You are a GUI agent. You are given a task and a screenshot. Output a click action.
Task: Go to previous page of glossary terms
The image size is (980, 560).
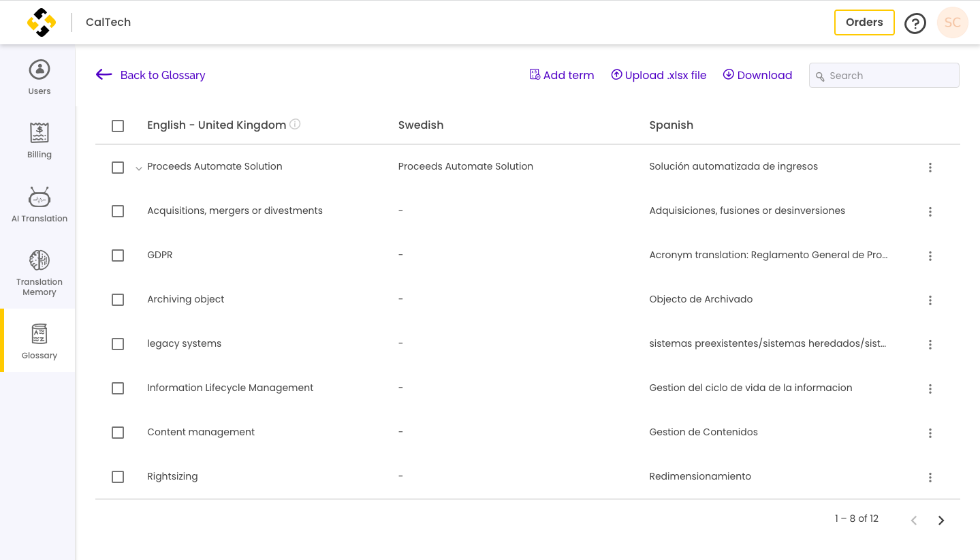[914, 520]
